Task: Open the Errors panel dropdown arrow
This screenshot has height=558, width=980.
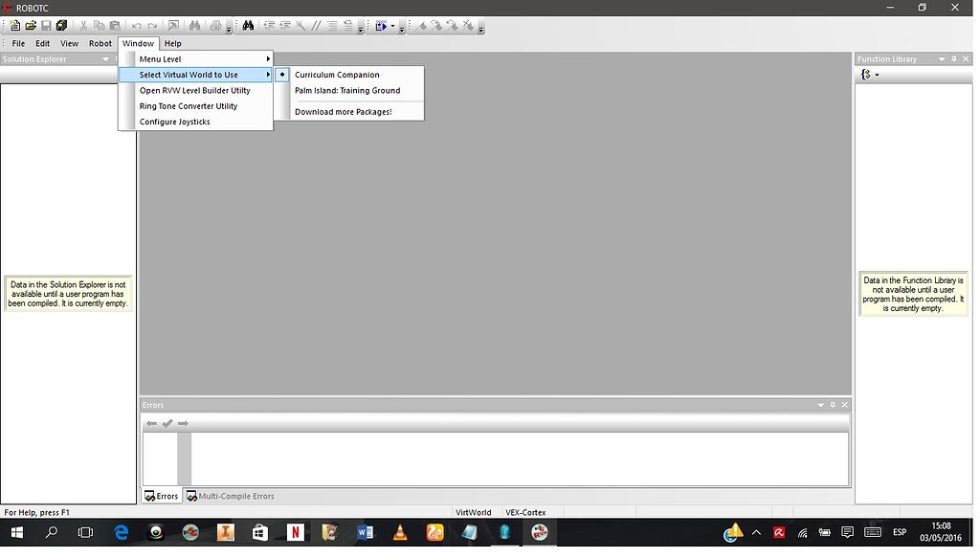Action: tap(820, 405)
